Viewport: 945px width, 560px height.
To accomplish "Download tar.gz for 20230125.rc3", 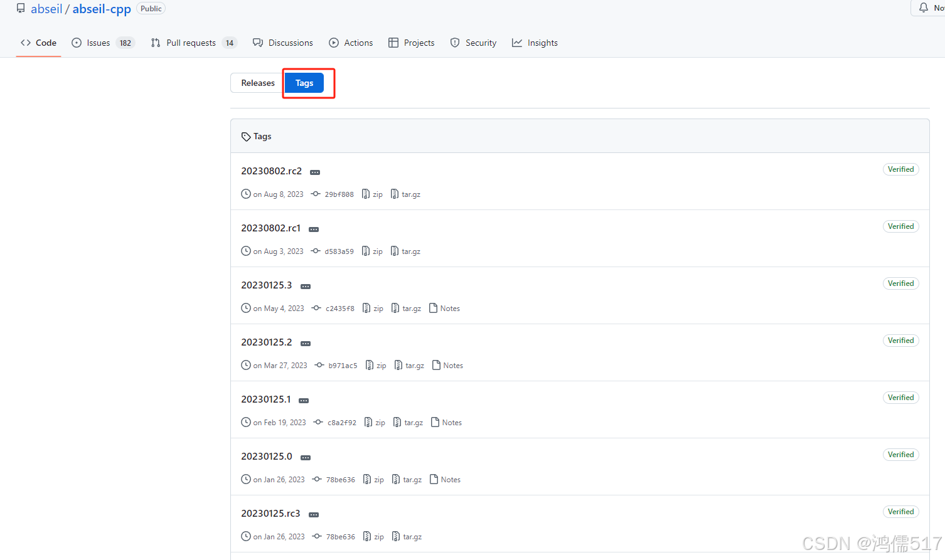I will [x=407, y=537].
